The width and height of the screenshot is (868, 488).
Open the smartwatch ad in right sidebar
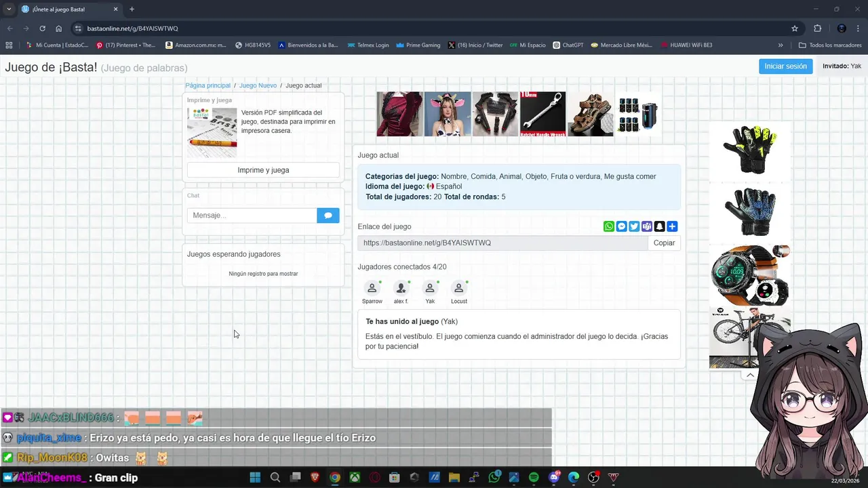tap(750, 275)
